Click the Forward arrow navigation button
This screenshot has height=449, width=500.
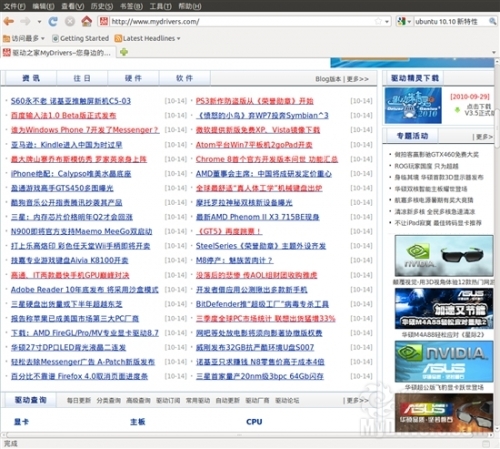click(25, 22)
